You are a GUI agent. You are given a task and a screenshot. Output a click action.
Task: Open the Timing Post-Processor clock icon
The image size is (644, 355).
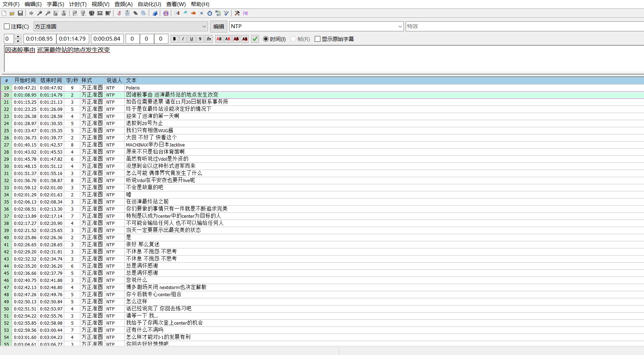(x=210, y=13)
